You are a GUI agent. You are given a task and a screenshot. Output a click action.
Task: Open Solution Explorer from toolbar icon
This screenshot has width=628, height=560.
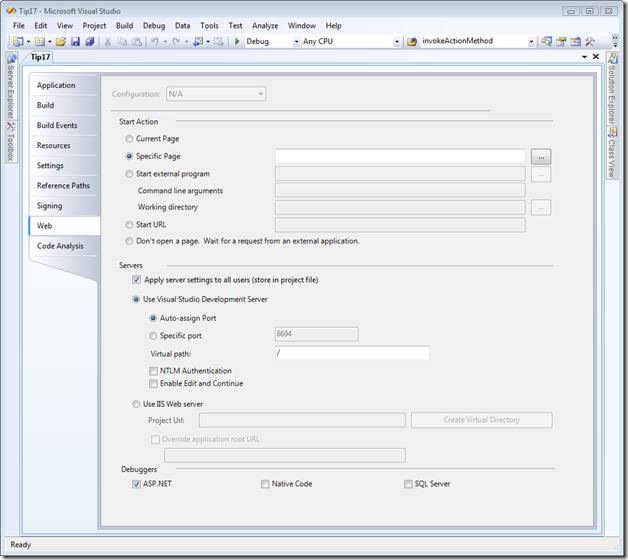tap(546, 41)
